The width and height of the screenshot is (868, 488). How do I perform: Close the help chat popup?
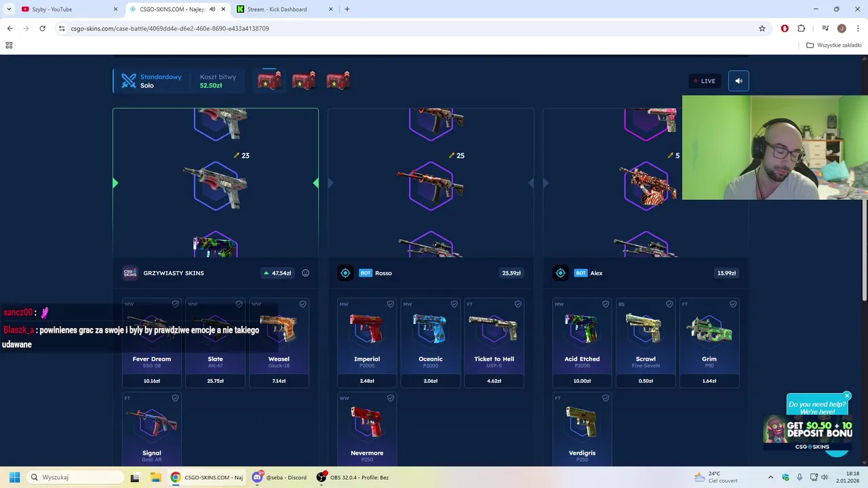(x=847, y=396)
